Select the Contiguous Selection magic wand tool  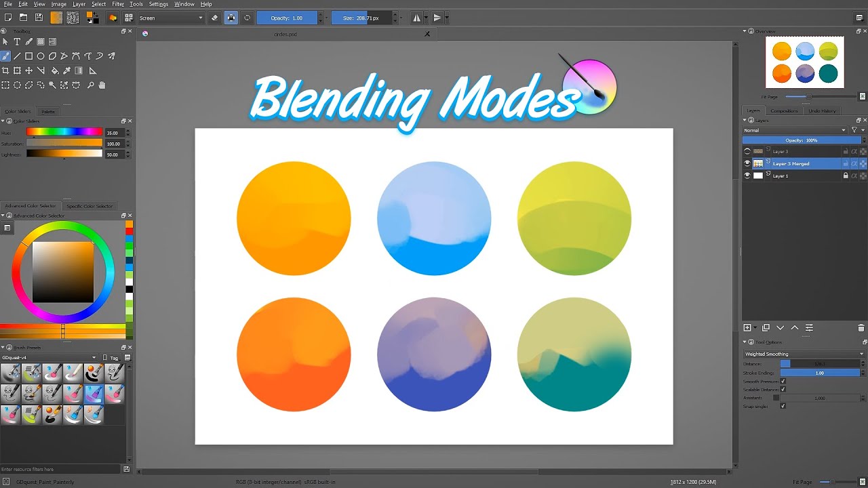52,85
